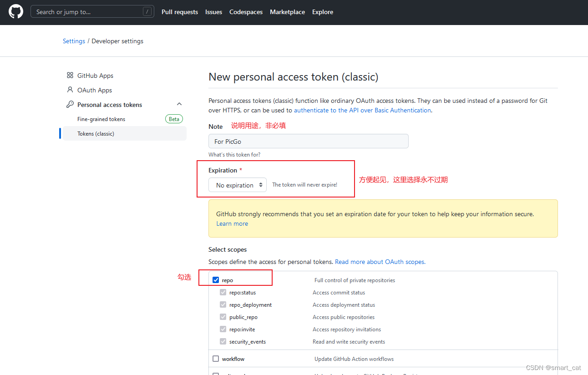Click the Learn more link
Viewport: 588px width, 375px height.
click(x=232, y=223)
